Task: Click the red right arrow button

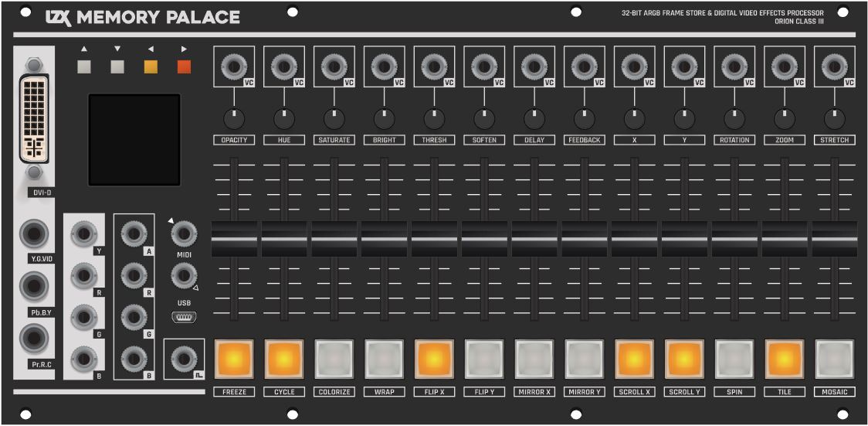Action: pyautogui.click(x=184, y=67)
